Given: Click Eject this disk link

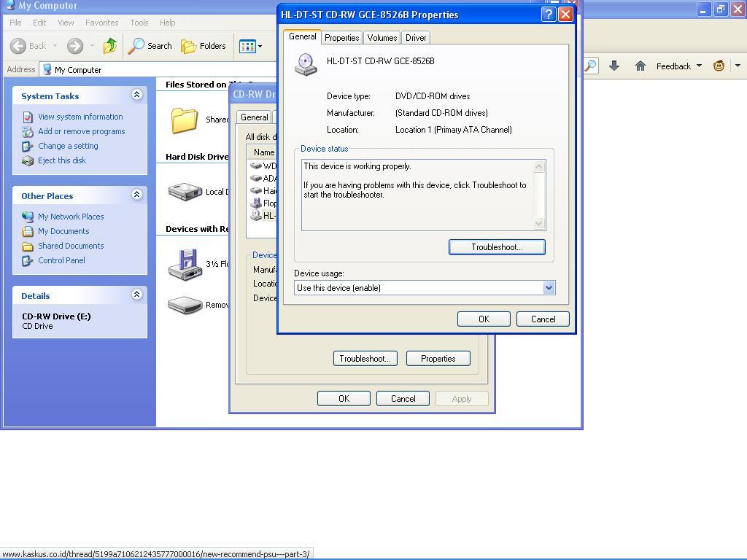Looking at the screenshot, I should (x=62, y=160).
